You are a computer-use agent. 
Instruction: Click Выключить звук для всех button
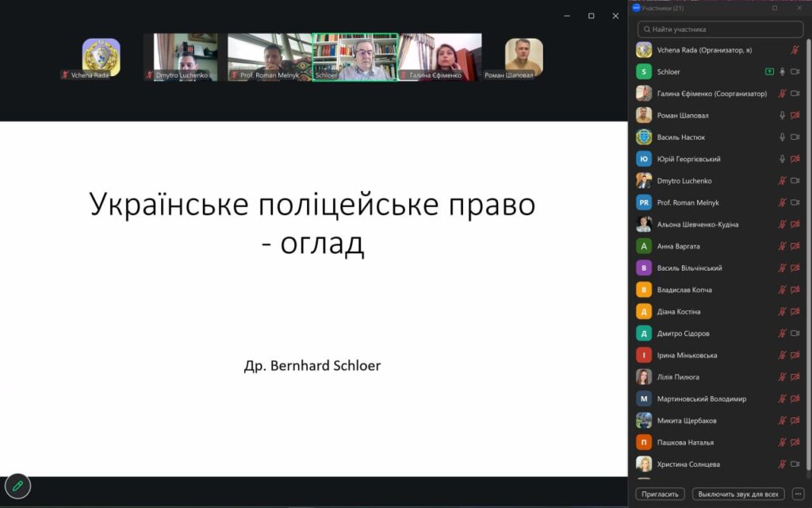point(738,494)
